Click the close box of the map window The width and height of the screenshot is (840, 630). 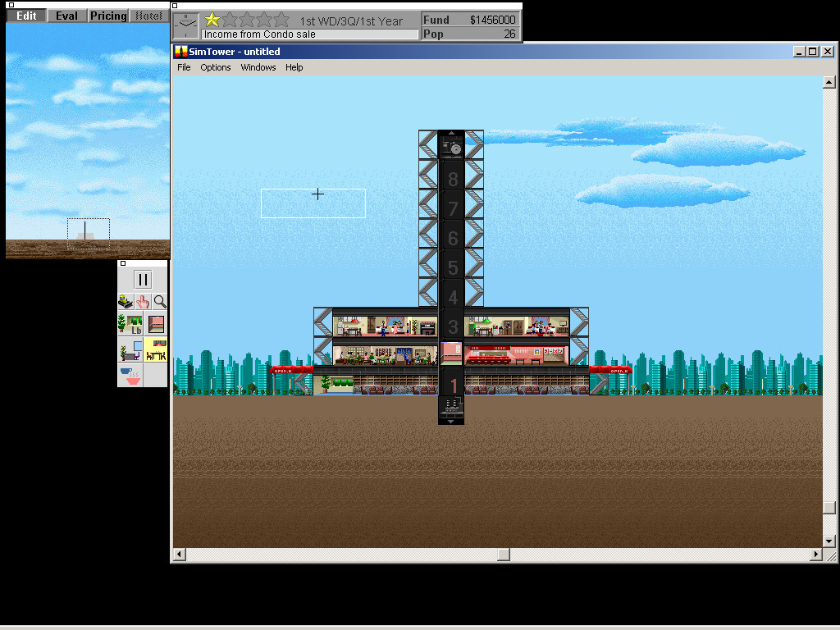click(11, 5)
